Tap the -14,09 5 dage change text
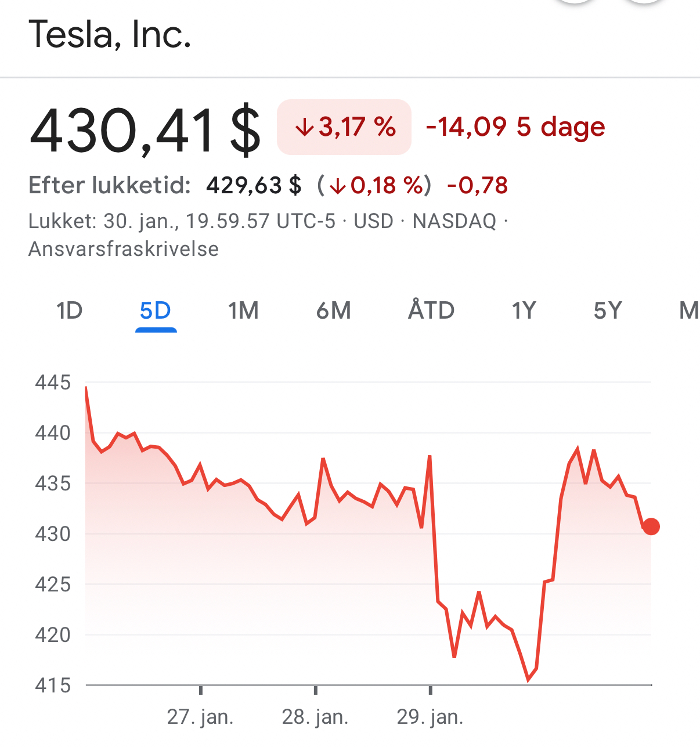This screenshot has height=747, width=700. click(x=515, y=127)
